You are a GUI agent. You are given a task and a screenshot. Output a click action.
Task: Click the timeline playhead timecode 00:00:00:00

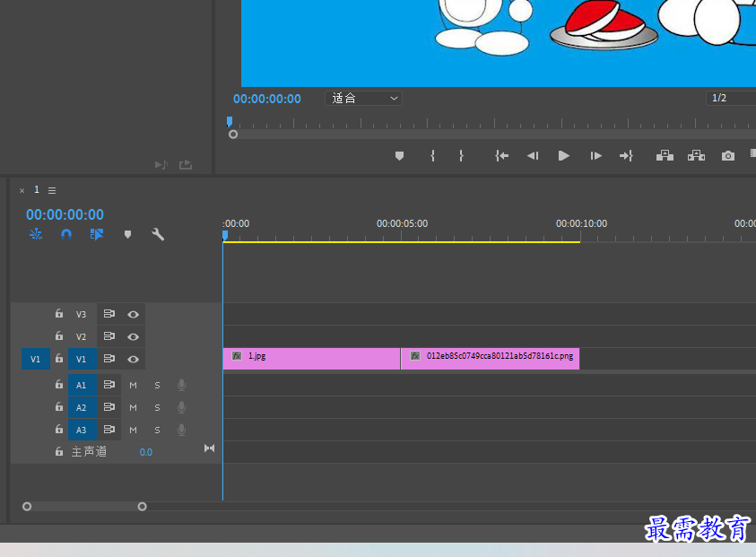pyautogui.click(x=65, y=214)
